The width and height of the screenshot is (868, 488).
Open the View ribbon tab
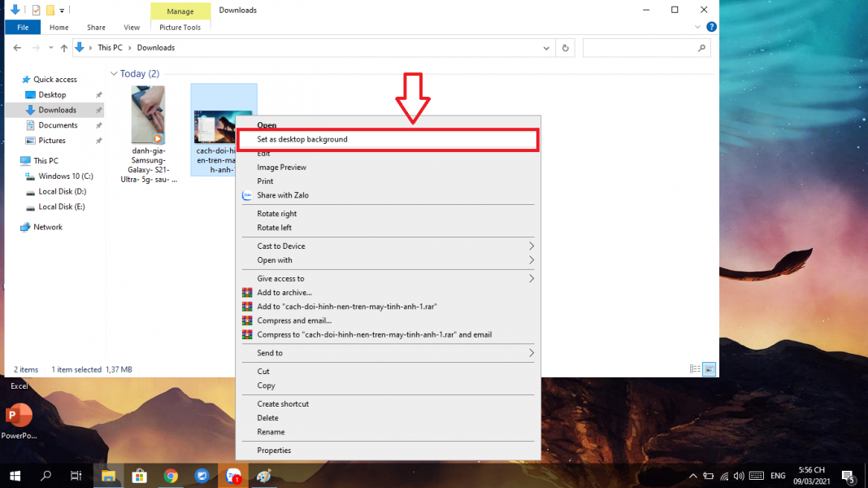tap(132, 27)
